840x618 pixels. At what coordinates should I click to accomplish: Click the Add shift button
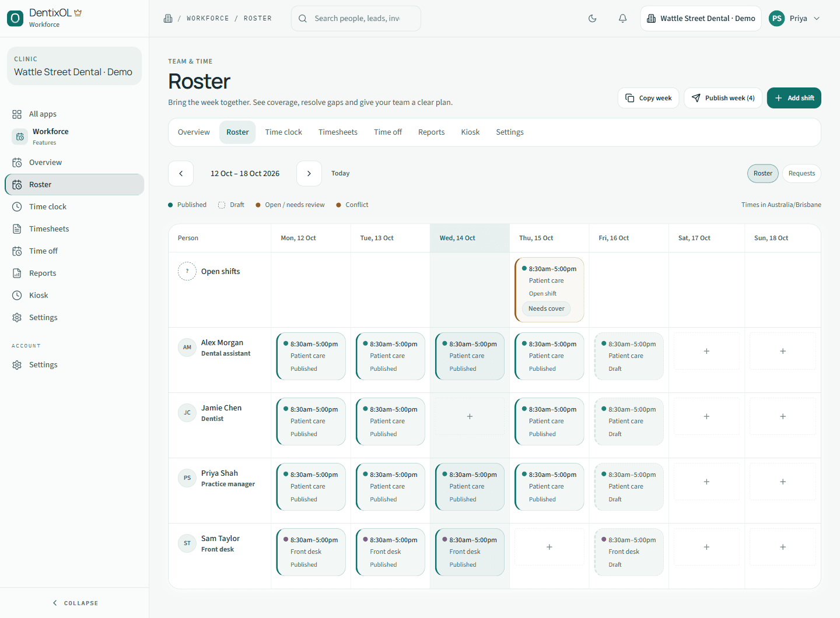[x=794, y=98]
